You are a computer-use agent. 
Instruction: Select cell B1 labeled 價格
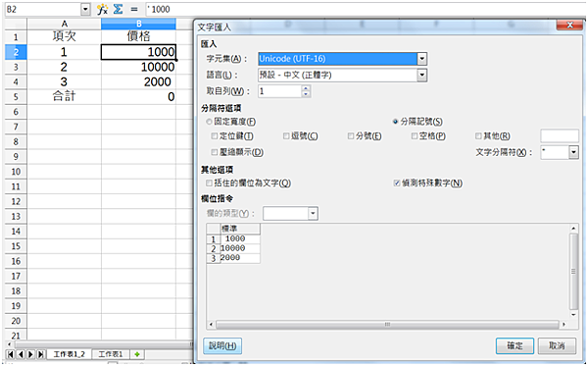click(x=138, y=36)
